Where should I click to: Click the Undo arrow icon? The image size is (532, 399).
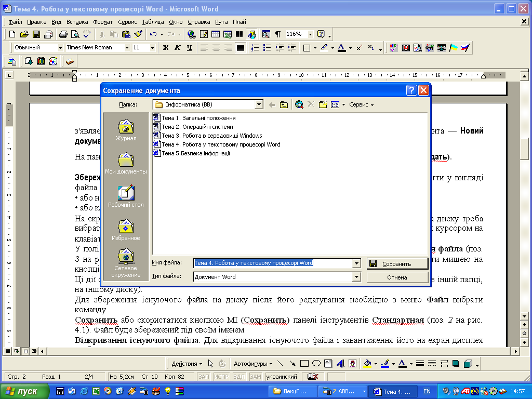coord(153,34)
